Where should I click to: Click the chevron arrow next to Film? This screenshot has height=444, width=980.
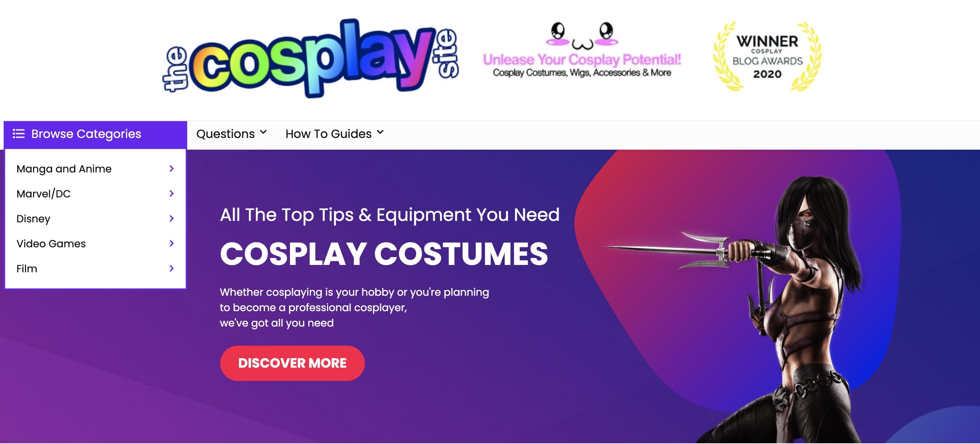tap(171, 269)
